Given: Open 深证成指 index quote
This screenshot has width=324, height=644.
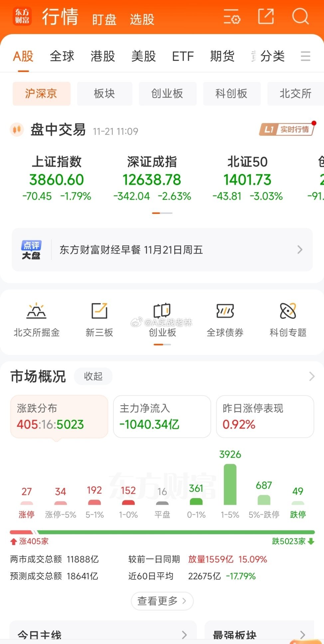Looking at the screenshot, I should 152,179.
